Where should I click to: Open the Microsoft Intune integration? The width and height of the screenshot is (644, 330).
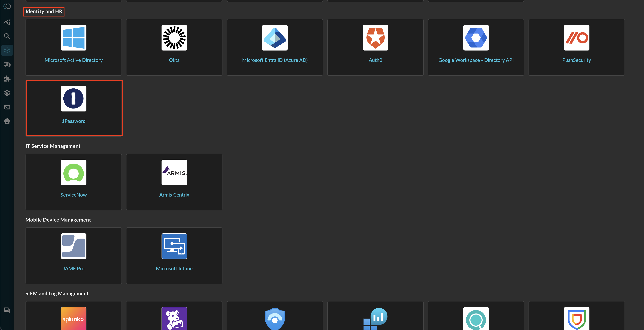coord(174,255)
